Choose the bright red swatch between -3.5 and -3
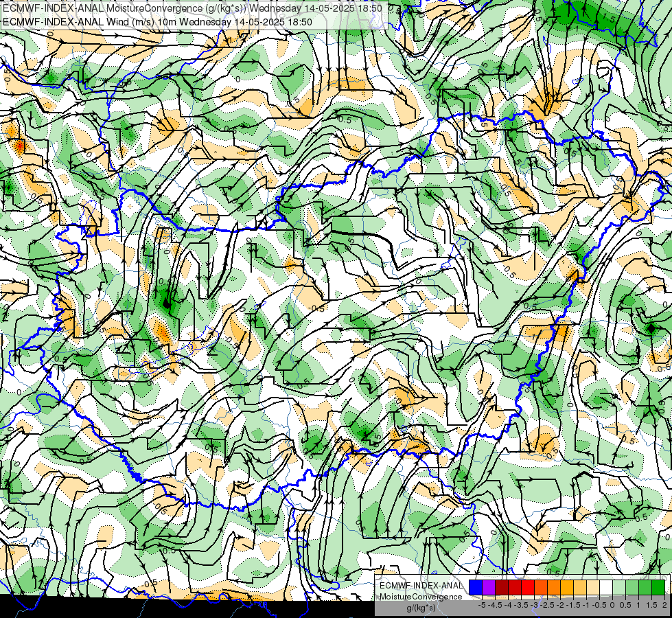The width and height of the screenshot is (672, 618). point(528,587)
